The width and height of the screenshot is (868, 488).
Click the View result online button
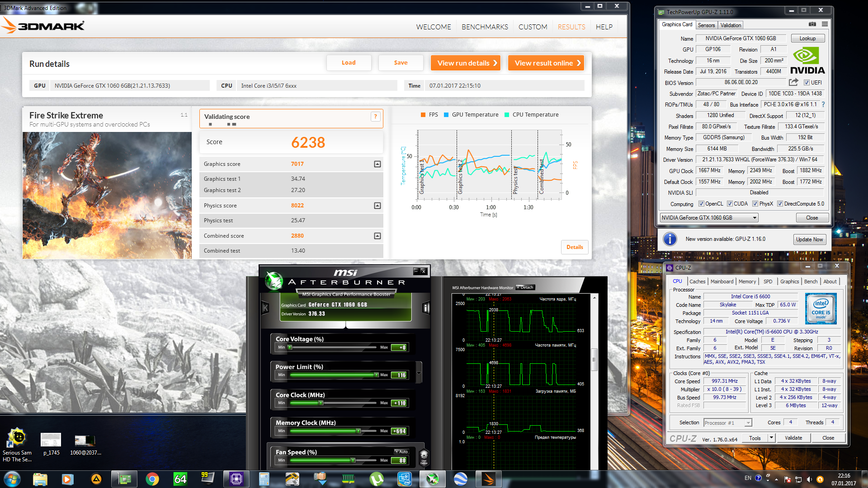547,63
